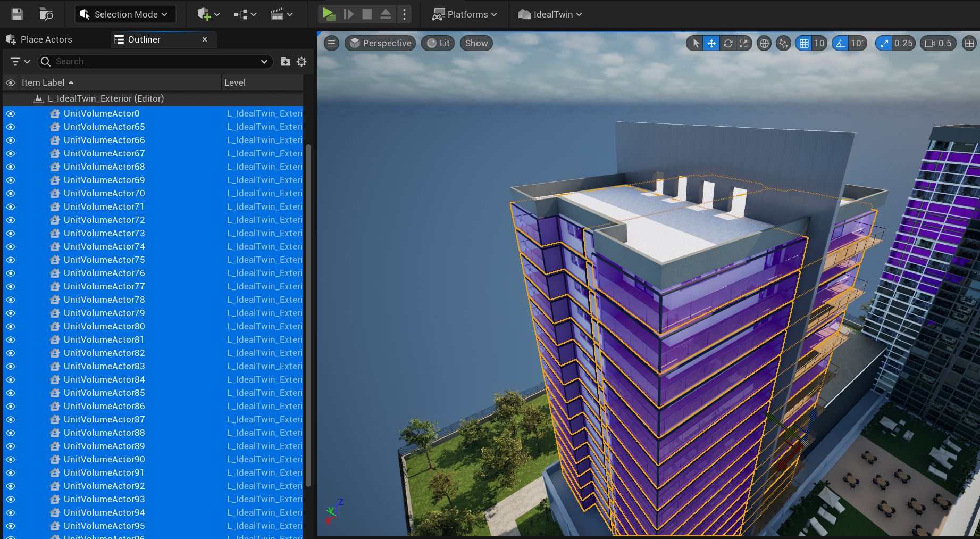980x539 pixels.
Task: Hide UnitVolumeActor70 with its eye icon
Action: (x=11, y=194)
